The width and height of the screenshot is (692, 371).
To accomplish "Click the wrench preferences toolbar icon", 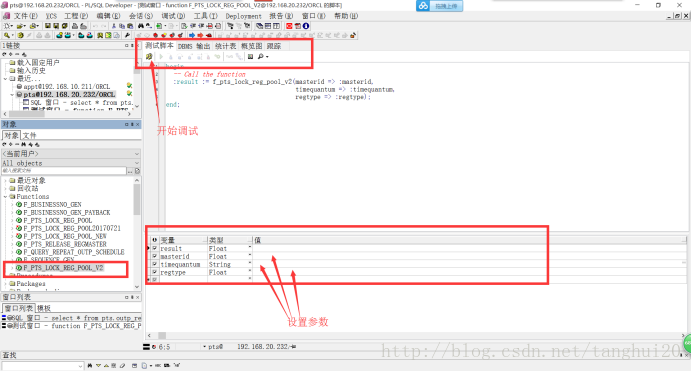I will [127, 35].
